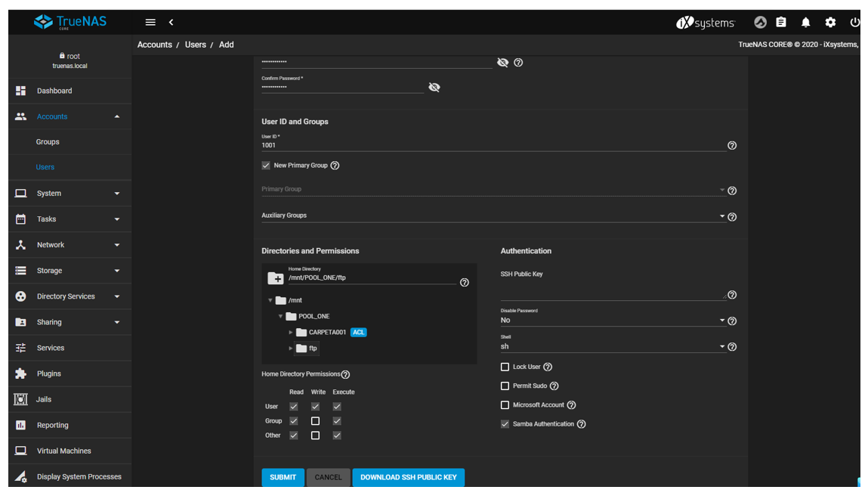This screenshot has width=868, height=496.
Task: Enable Group Write permission checkbox
Action: (x=315, y=420)
